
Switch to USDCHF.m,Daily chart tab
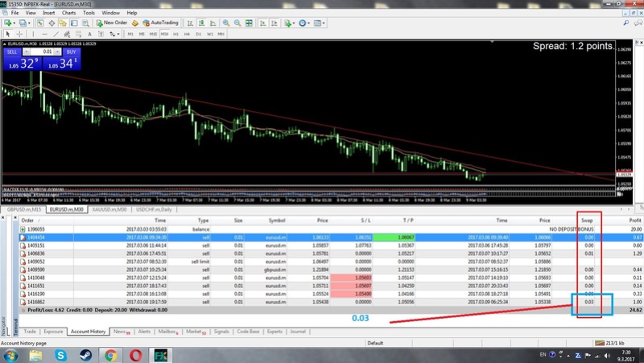tap(154, 209)
